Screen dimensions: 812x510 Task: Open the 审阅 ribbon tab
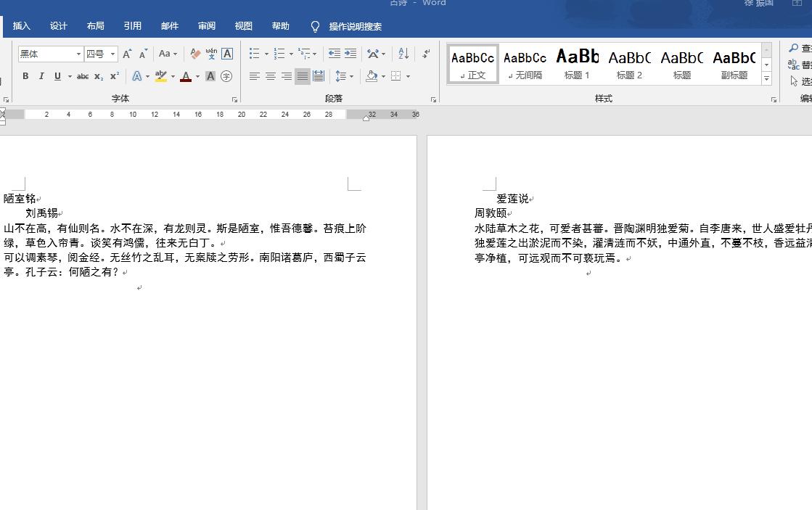(x=206, y=25)
